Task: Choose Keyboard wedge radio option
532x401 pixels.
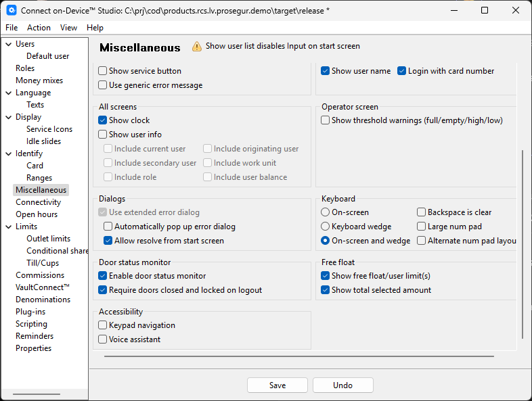Action: tap(326, 227)
